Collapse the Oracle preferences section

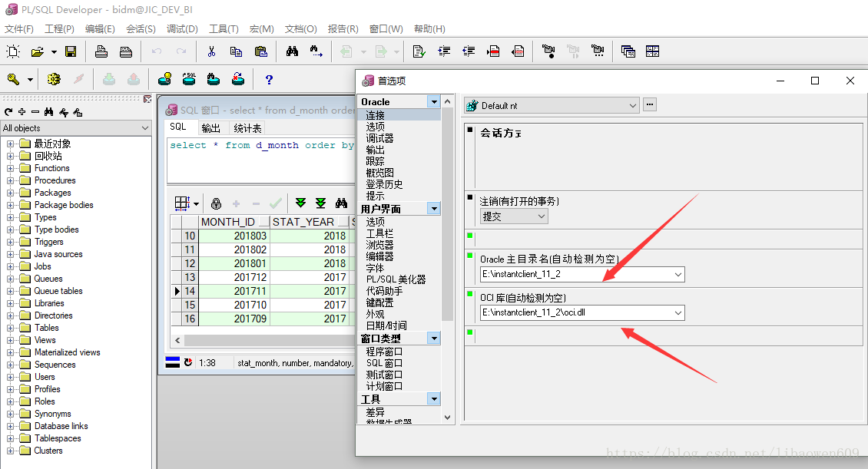(x=434, y=102)
